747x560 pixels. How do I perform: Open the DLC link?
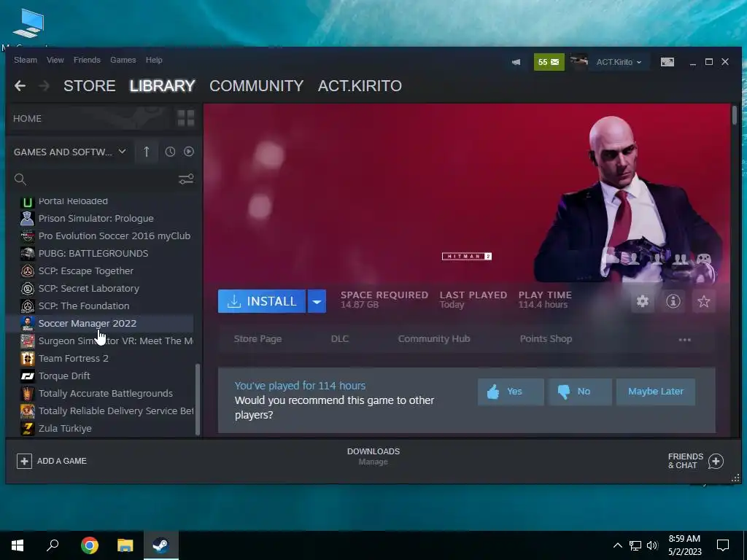point(340,338)
